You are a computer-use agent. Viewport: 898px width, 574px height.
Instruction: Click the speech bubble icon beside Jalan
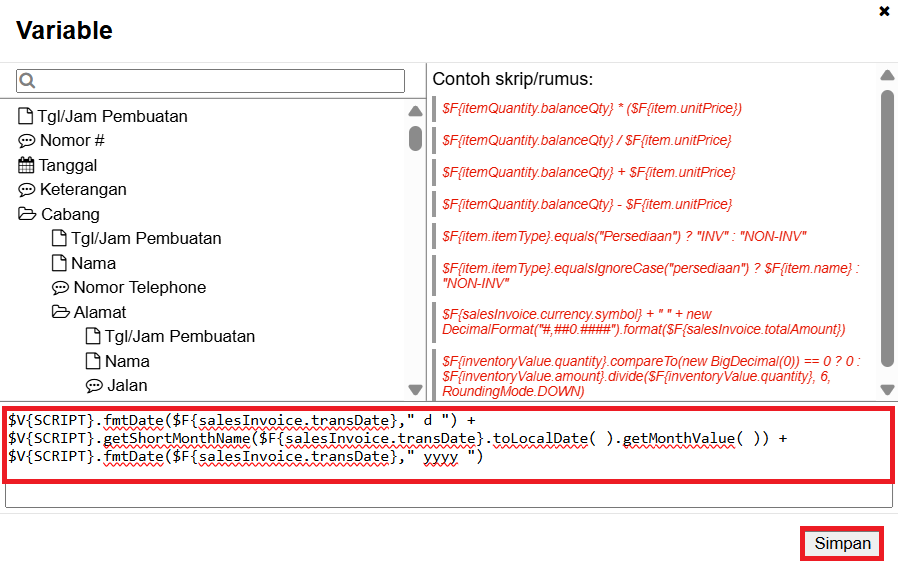(x=94, y=386)
